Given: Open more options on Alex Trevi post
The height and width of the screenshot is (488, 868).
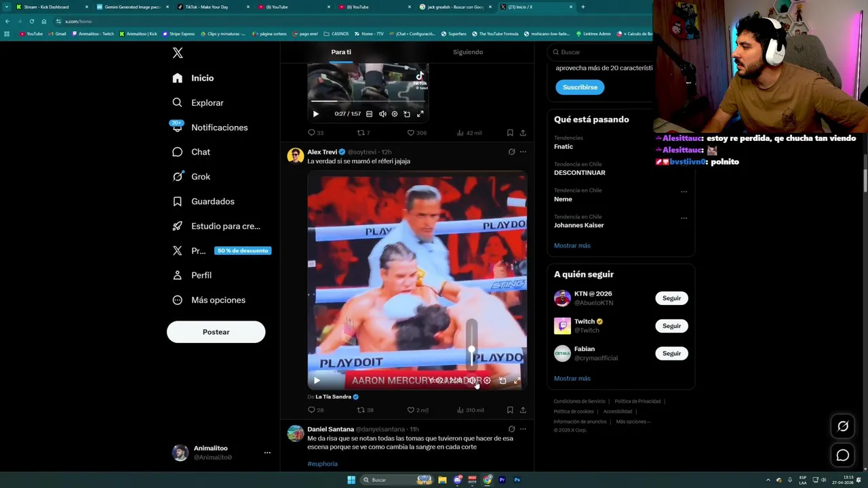Looking at the screenshot, I should coord(523,152).
